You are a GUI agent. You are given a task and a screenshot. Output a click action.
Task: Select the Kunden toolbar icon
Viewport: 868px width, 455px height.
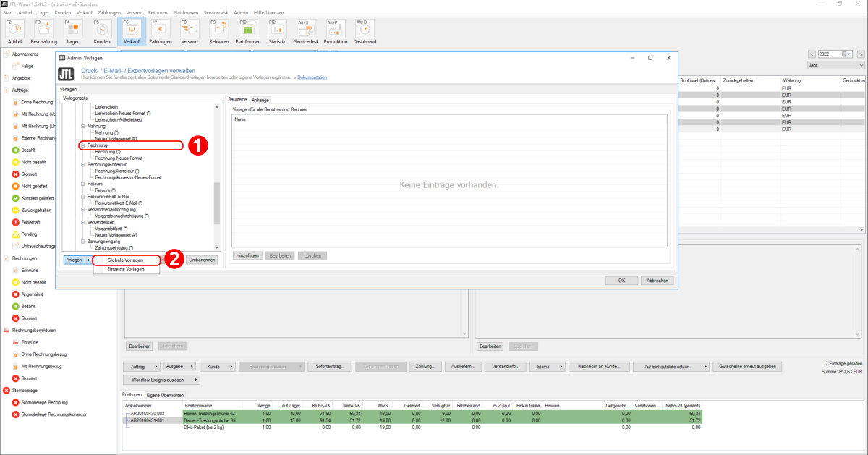[x=102, y=31]
